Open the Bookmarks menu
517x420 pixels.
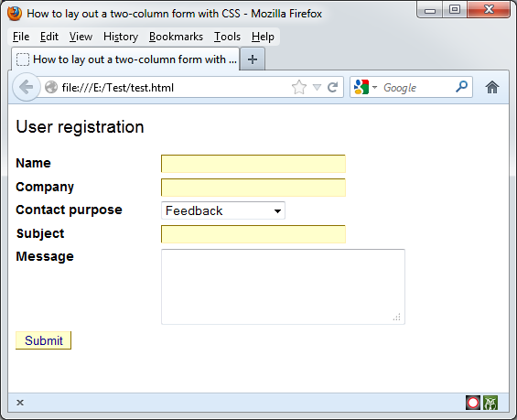tap(176, 37)
